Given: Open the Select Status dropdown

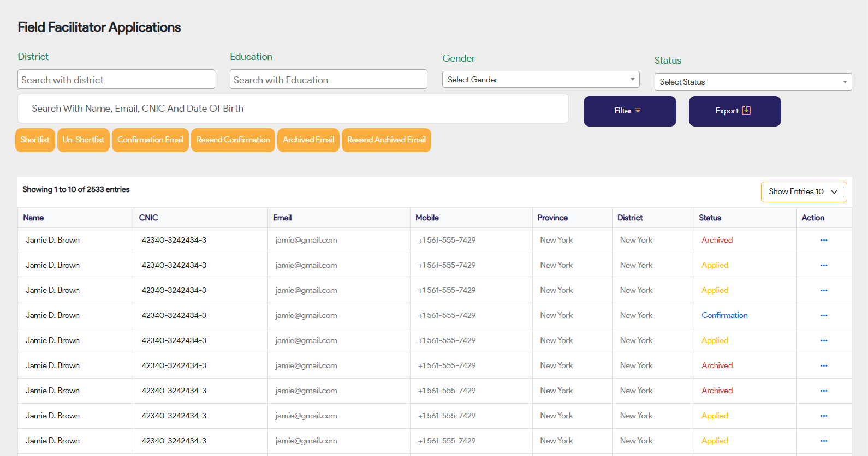Looking at the screenshot, I should point(753,82).
